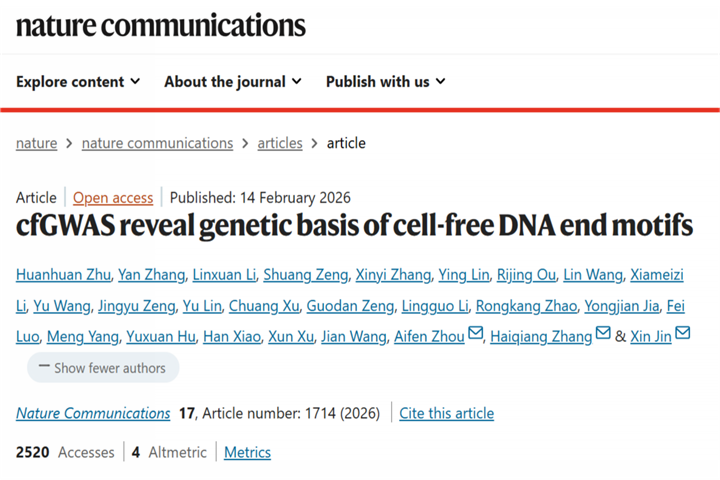Viewport: 720px width, 480px height.
Task: Open author Aifen Zhou's profile
Action: (432, 337)
